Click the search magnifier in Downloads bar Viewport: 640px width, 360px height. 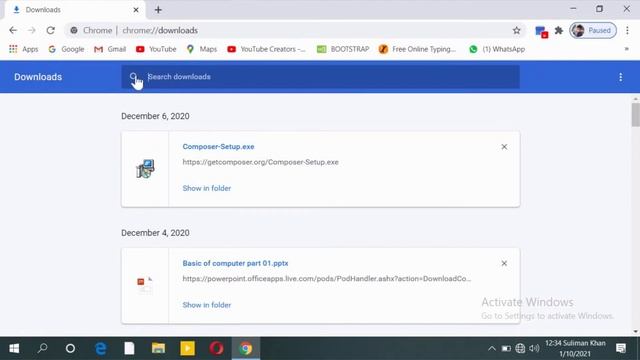click(133, 76)
